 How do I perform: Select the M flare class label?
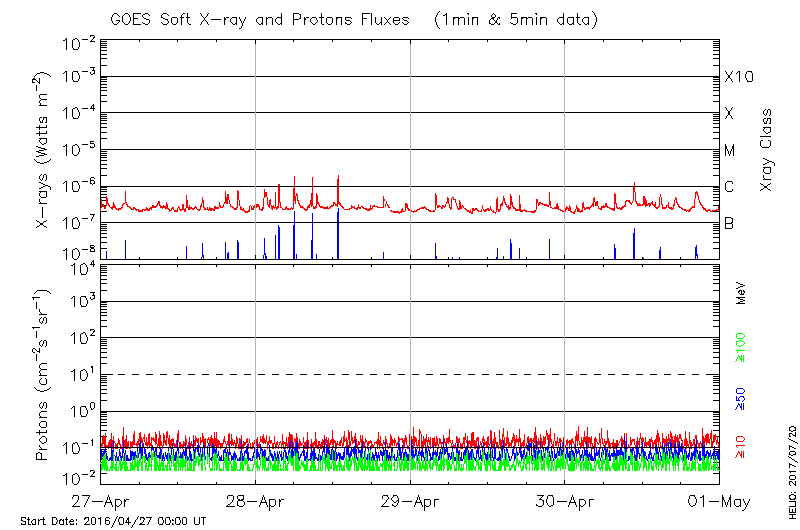pyautogui.click(x=730, y=151)
